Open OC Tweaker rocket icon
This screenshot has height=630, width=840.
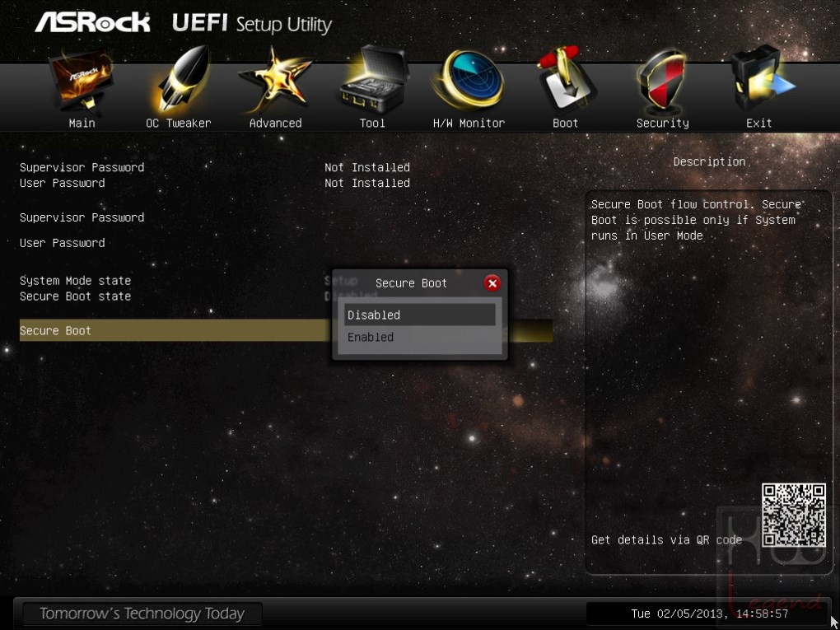[179, 79]
